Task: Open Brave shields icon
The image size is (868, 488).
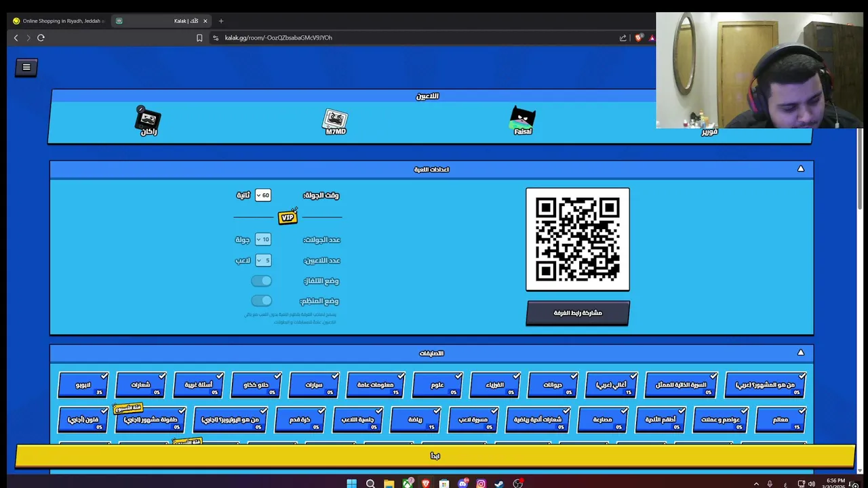Action: tap(638, 38)
